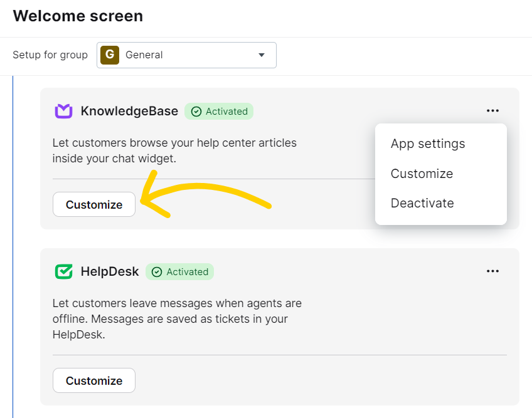Click the Welcome screen heading
Viewport: 532px width, 418px height.
coord(78,16)
